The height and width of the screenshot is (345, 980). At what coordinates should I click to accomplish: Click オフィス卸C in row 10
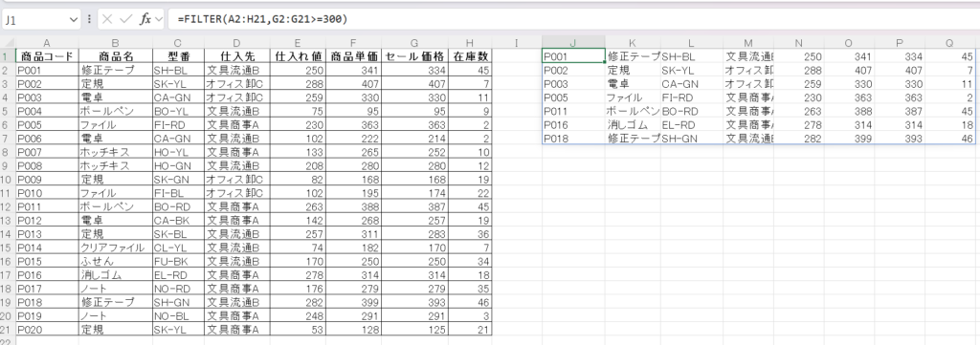click(x=236, y=179)
